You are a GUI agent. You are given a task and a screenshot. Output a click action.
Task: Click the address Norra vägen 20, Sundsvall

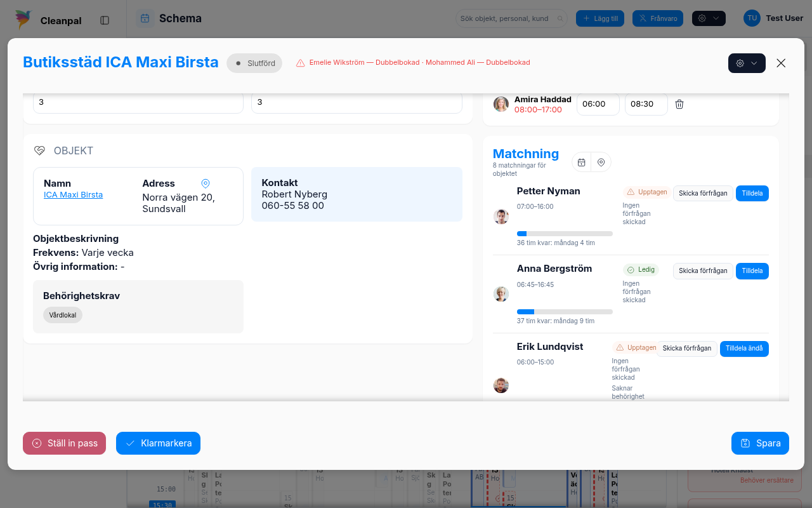[178, 203]
